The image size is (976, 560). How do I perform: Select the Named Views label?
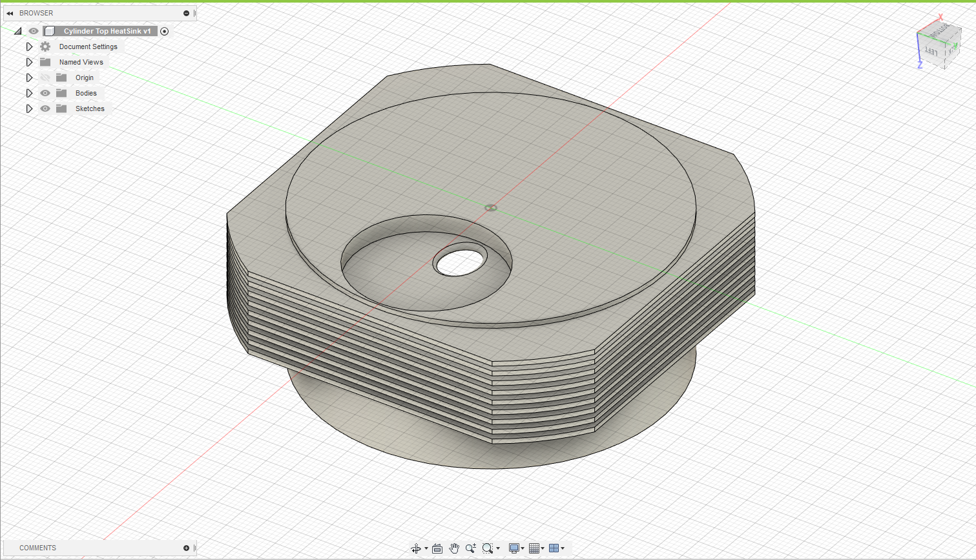(x=81, y=62)
